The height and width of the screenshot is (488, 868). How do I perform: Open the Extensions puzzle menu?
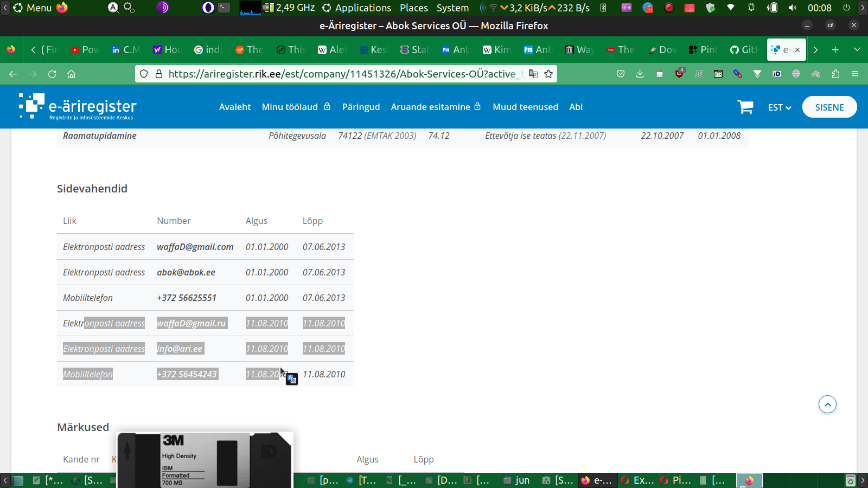(835, 74)
